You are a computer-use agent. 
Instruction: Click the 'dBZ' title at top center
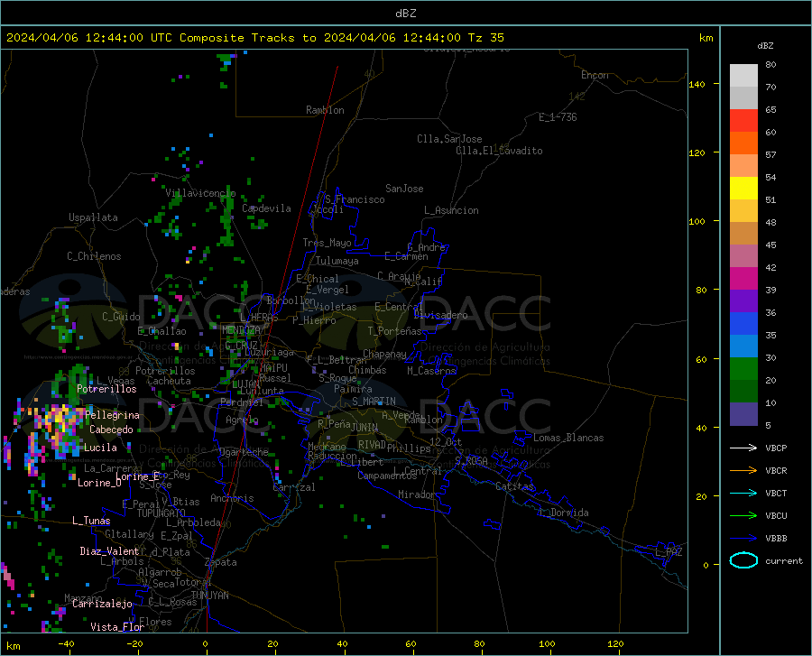click(x=405, y=13)
